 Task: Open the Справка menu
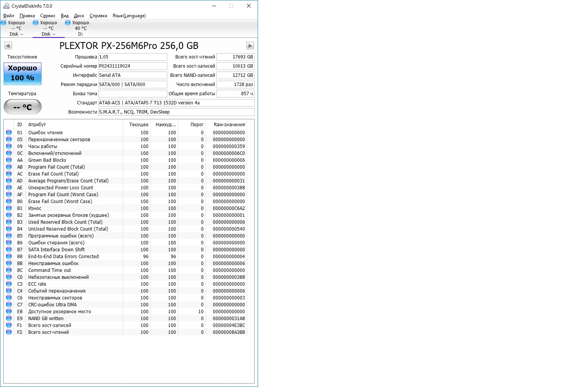pos(98,16)
